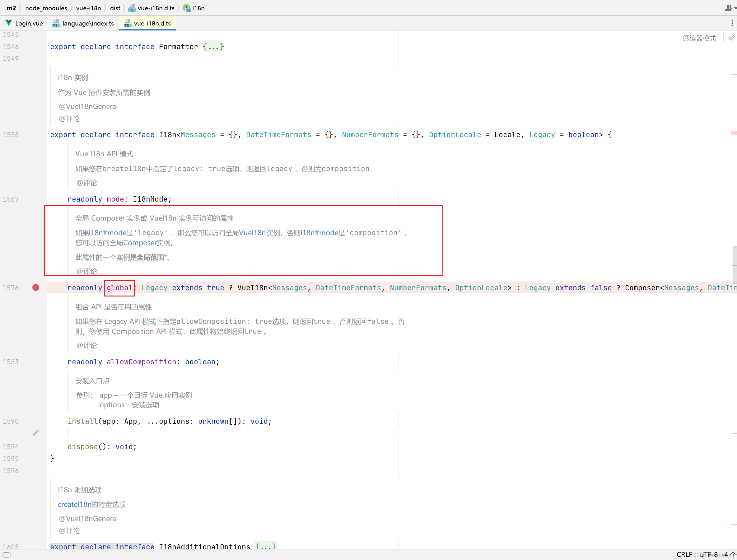Toggle reader mode (阅读器模式)
This screenshot has height=560, width=737.
coord(699,38)
